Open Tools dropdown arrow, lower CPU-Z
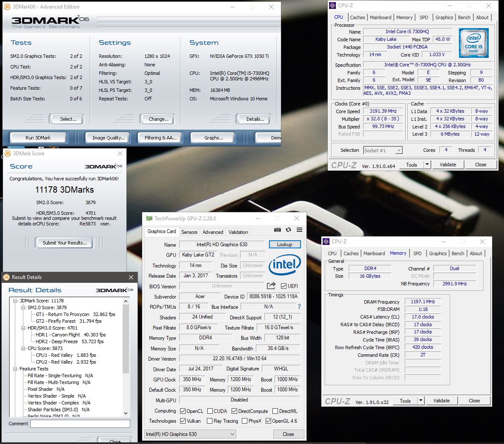This screenshot has height=444, width=504. (421, 401)
